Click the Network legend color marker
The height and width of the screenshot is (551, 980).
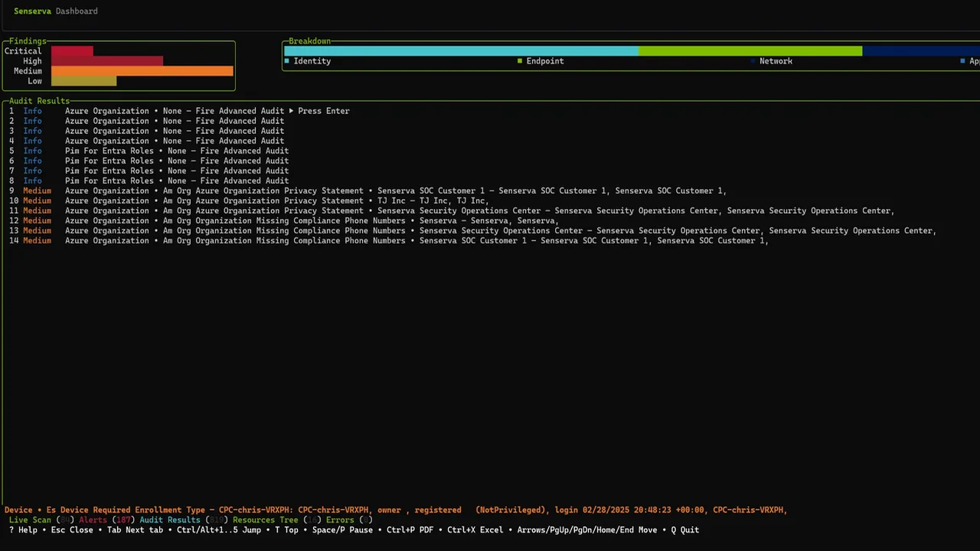(x=753, y=61)
